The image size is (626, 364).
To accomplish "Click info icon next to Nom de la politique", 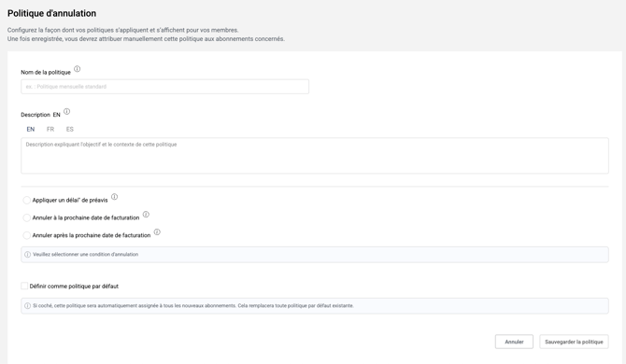I will 77,69.
